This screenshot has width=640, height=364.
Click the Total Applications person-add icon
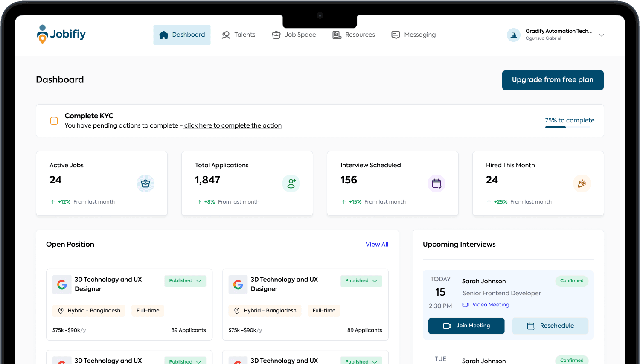point(291,183)
